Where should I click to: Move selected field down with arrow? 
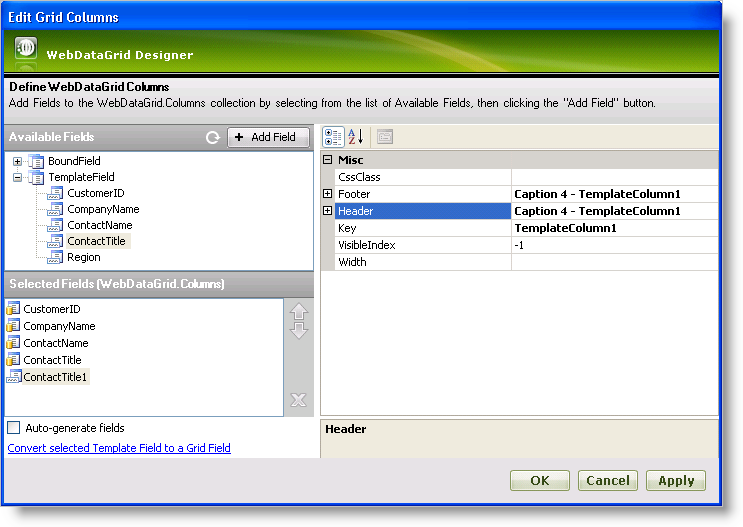pos(298,330)
